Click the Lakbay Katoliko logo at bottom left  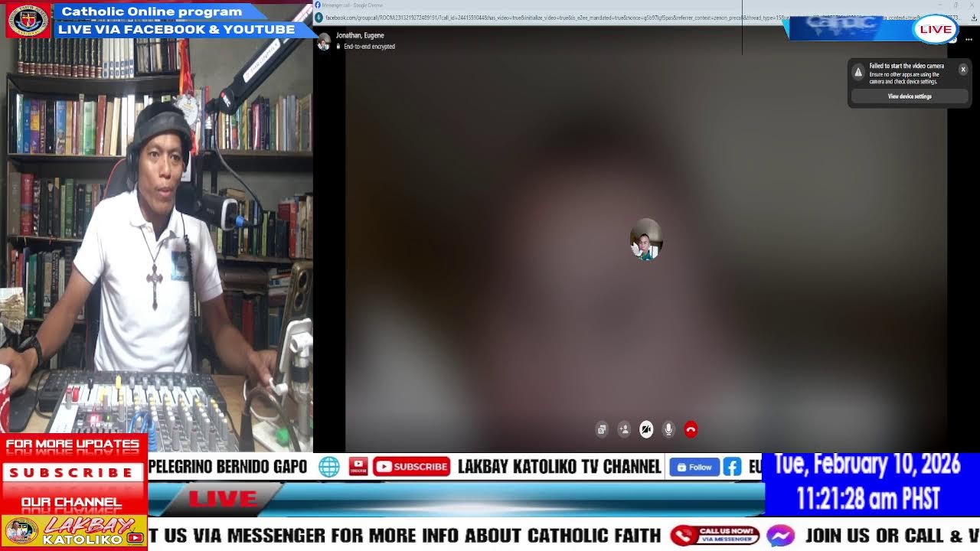tap(73, 531)
